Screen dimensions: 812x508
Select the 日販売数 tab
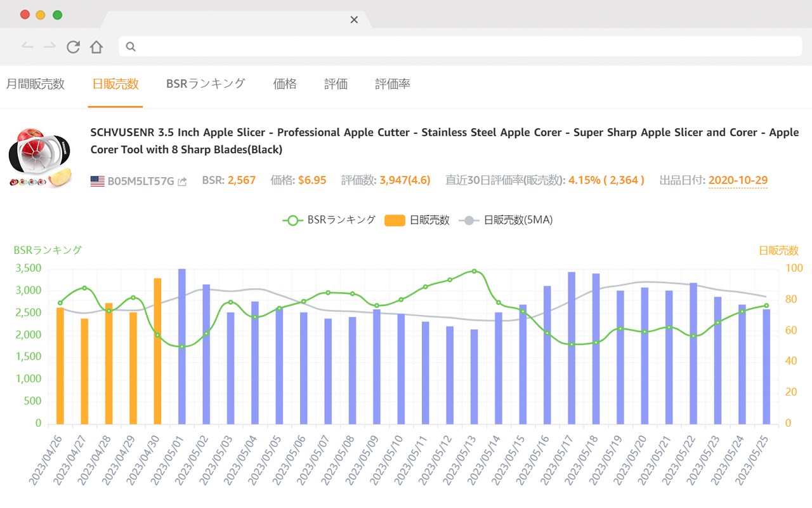click(115, 84)
